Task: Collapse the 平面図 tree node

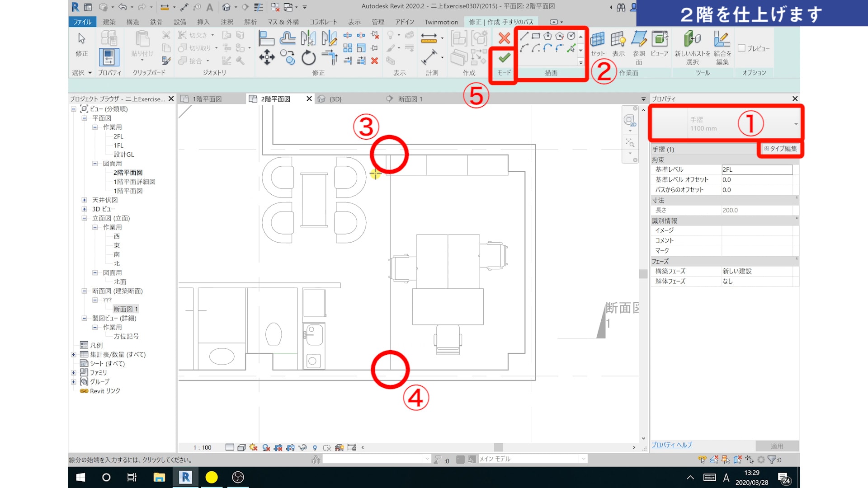Action: click(x=84, y=118)
